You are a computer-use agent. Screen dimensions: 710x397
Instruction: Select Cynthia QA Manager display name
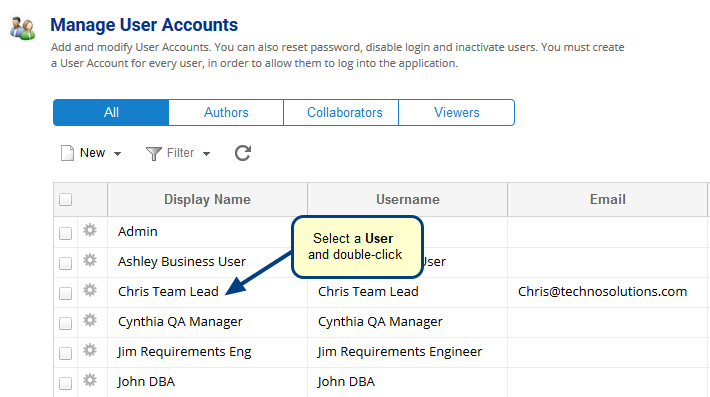[x=180, y=322]
